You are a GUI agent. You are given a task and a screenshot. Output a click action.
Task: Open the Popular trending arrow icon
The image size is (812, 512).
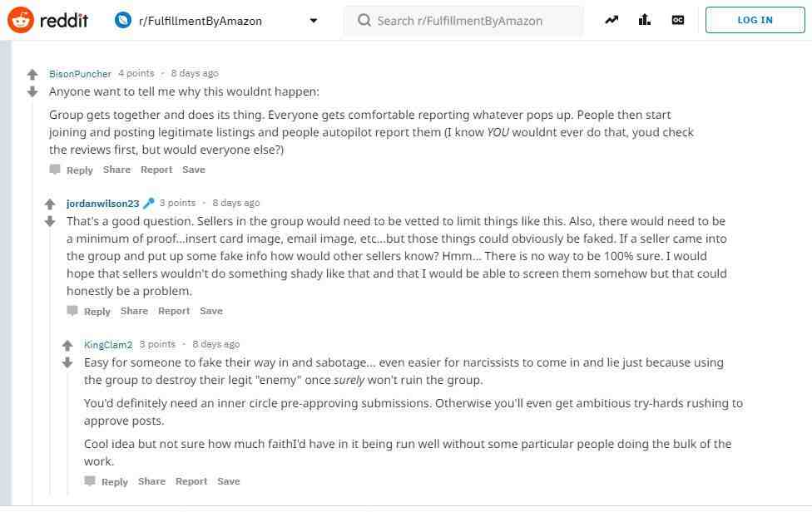[x=611, y=20]
